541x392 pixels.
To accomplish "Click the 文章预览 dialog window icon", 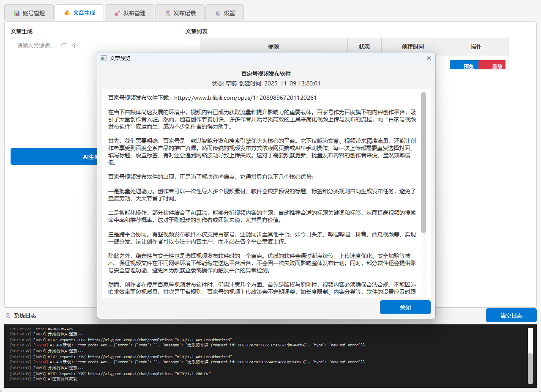I will click(104, 58).
